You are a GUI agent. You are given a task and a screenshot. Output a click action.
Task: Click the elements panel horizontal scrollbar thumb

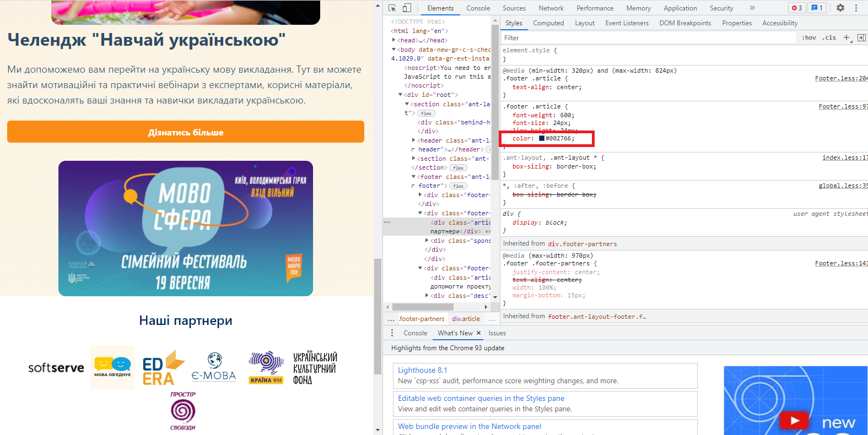click(x=423, y=307)
